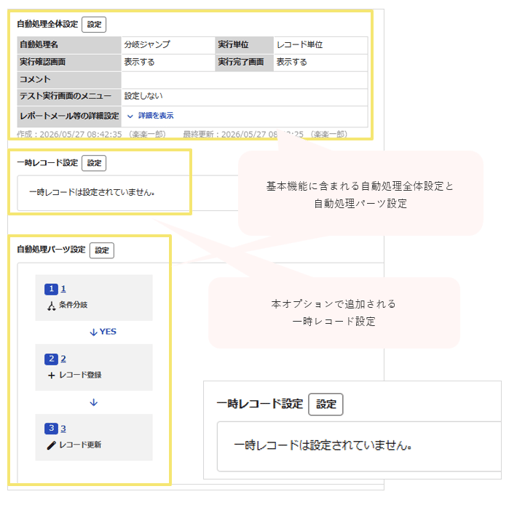
Task: Select the レコード単位 execution unit value
Action: [x=300, y=45]
